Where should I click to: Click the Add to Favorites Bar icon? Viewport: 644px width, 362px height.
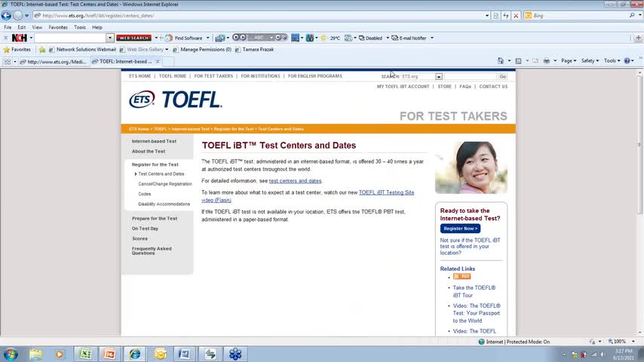click(42, 49)
